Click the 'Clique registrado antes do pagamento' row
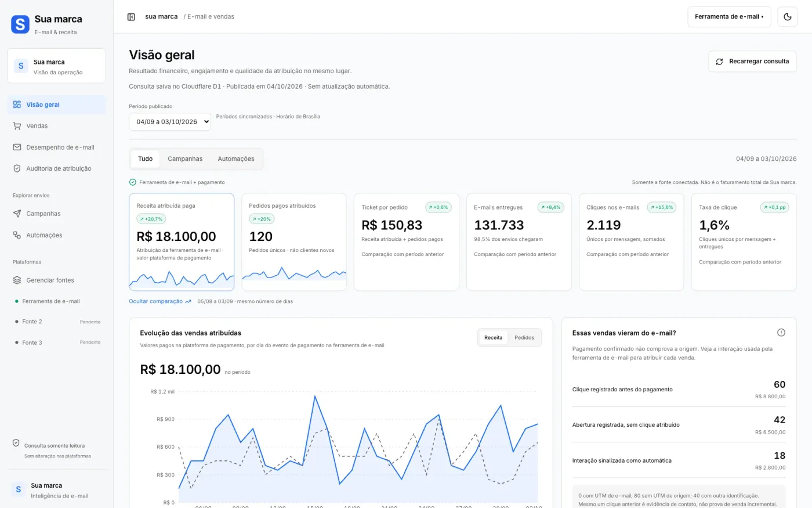 coord(679,390)
